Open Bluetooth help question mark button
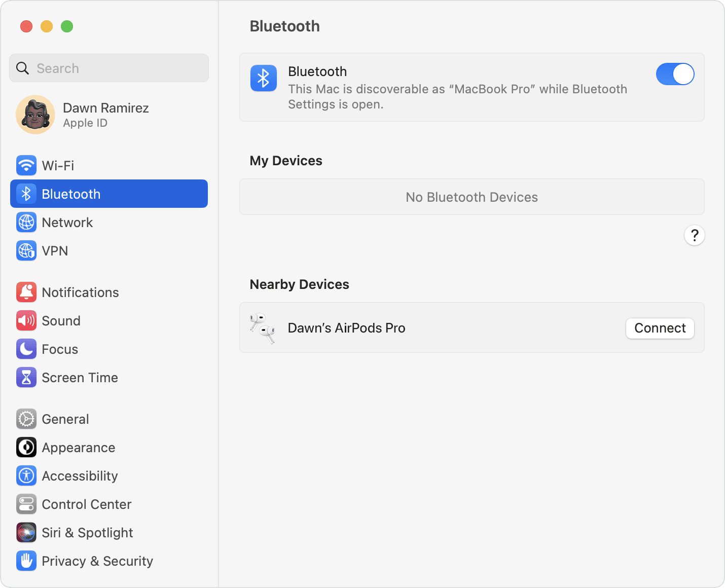Image resolution: width=725 pixels, height=588 pixels. tap(694, 235)
